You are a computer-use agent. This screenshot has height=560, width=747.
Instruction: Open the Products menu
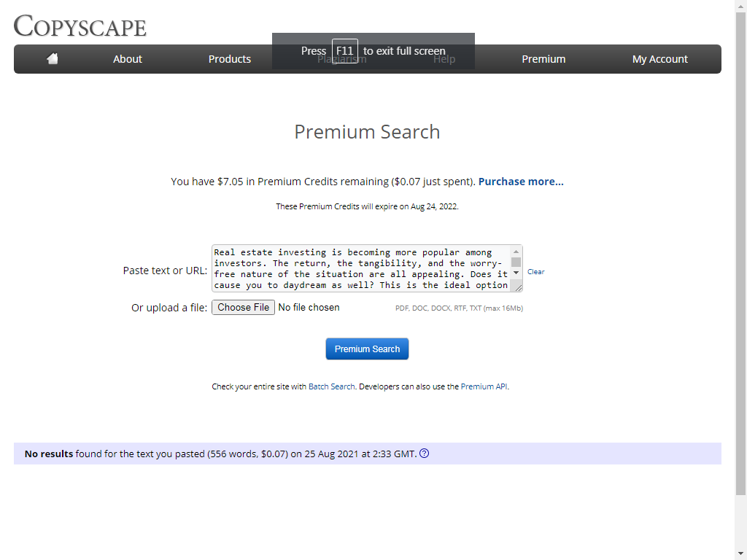click(230, 59)
